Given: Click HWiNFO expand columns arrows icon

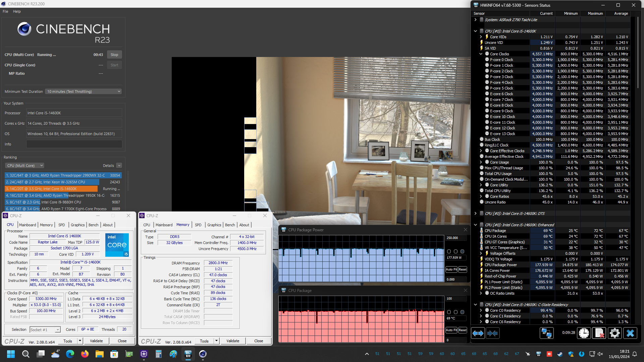Looking at the screenshot, I should 478,333.
